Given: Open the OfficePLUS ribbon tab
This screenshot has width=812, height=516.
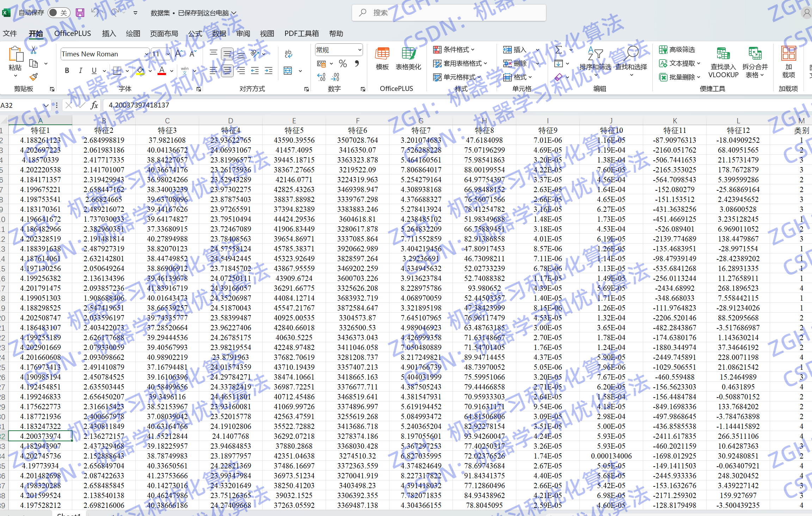Looking at the screenshot, I should pyautogui.click(x=73, y=33).
